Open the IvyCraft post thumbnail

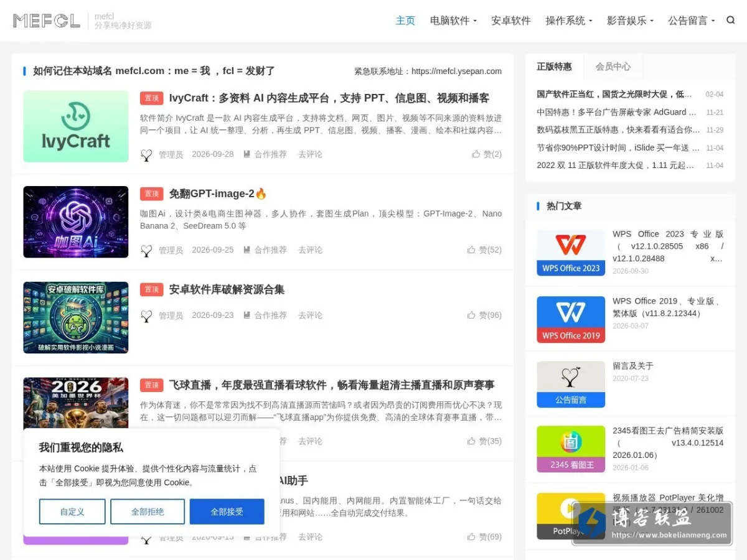[x=76, y=126]
